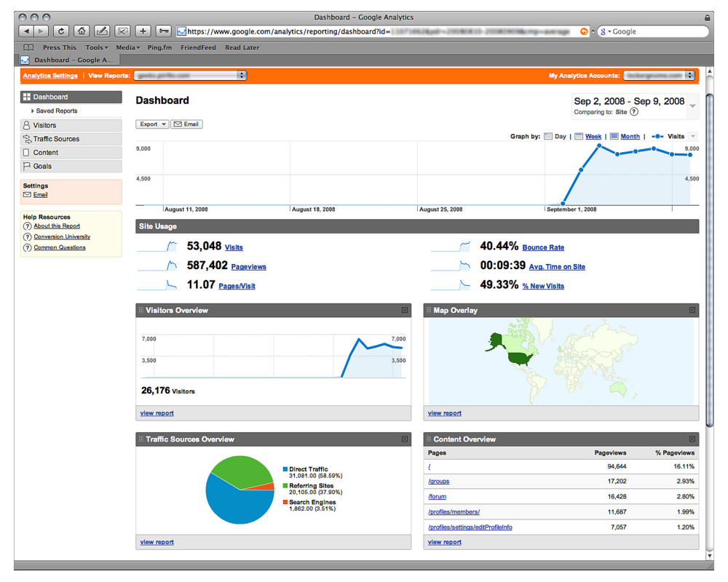Close the Map Overlay widget
Image resolution: width=728 pixels, height=582 pixels.
click(692, 310)
